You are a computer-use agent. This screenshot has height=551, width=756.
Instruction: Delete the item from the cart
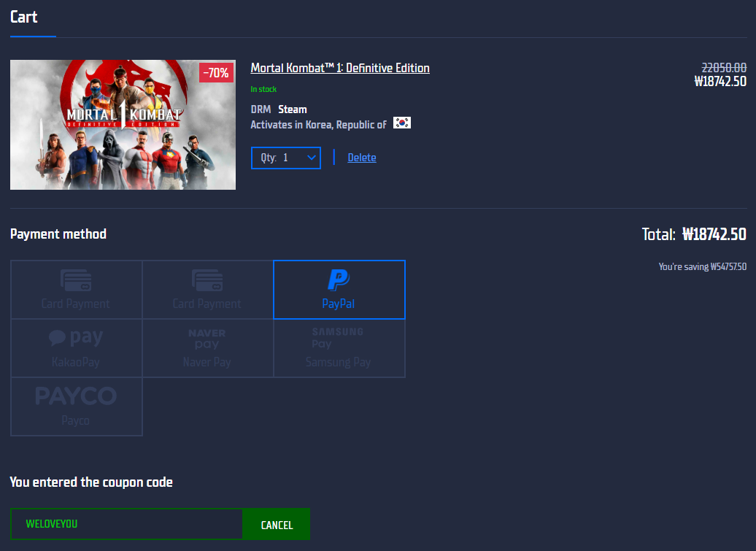[362, 158]
